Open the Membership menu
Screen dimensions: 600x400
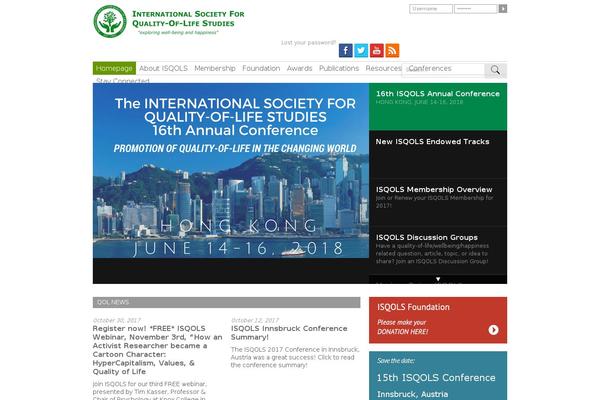click(215, 68)
